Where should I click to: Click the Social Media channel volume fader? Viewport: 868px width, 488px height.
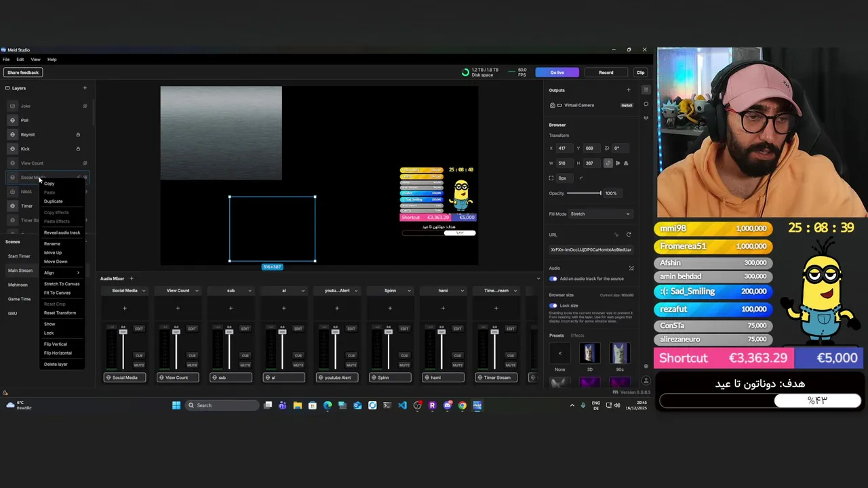pyautogui.click(x=123, y=331)
